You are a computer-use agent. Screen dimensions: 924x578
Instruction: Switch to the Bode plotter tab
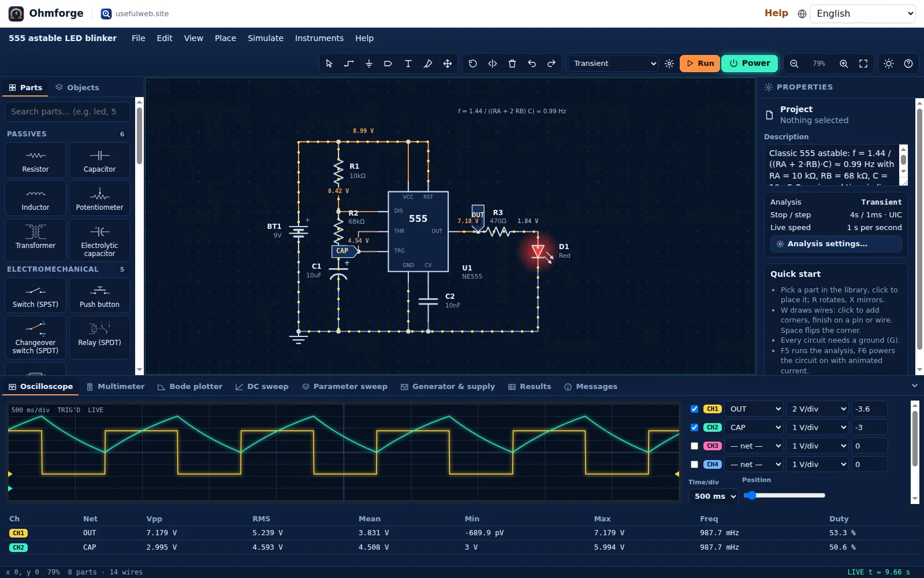(190, 387)
